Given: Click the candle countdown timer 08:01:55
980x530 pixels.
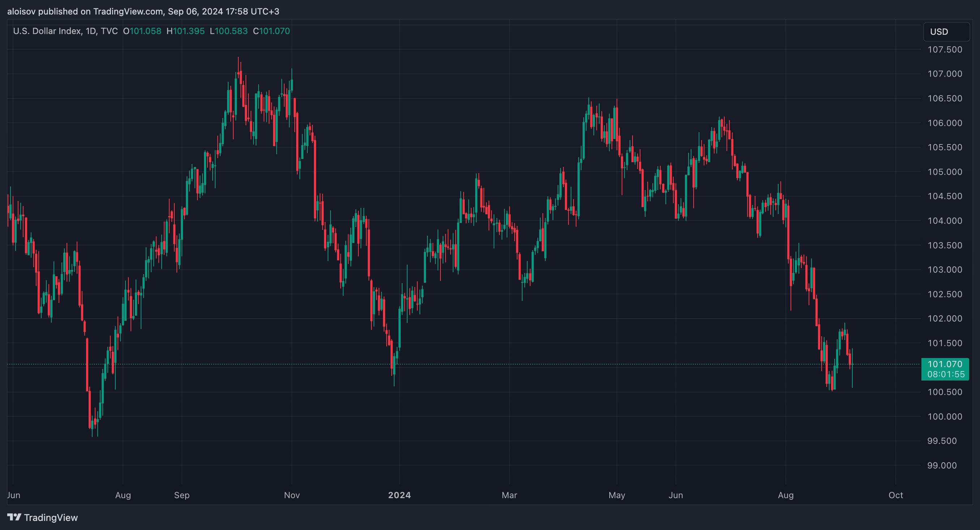Looking at the screenshot, I should coord(945,374).
